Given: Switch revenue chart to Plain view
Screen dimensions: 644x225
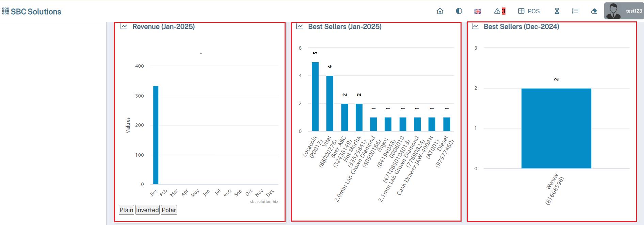Looking at the screenshot, I should point(126,210).
